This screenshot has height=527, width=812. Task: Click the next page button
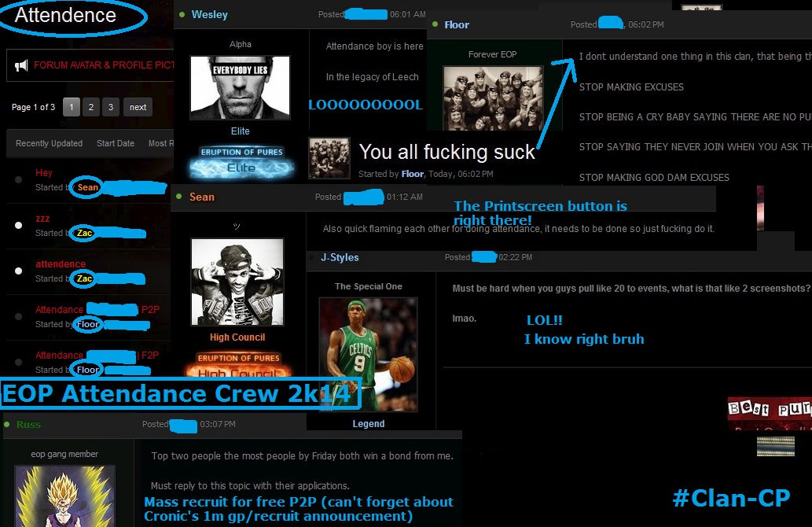138,107
